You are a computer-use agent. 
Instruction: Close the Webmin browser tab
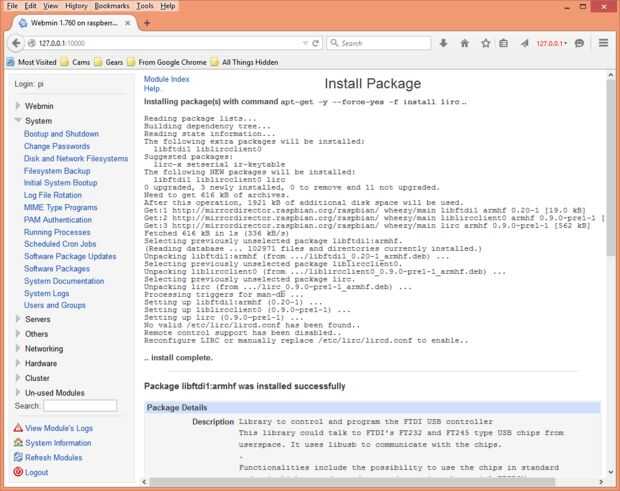[128, 23]
